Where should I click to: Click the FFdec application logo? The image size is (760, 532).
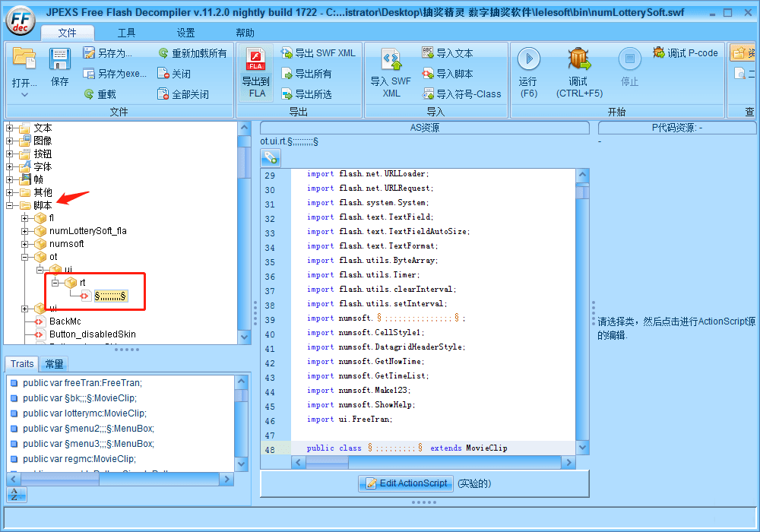21,21
